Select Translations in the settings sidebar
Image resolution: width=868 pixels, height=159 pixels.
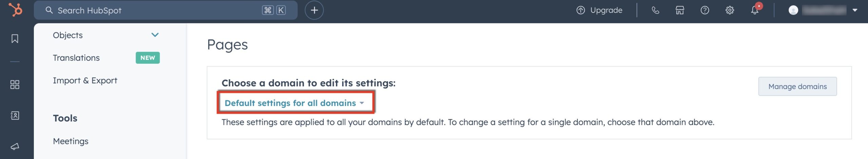(x=76, y=58)
